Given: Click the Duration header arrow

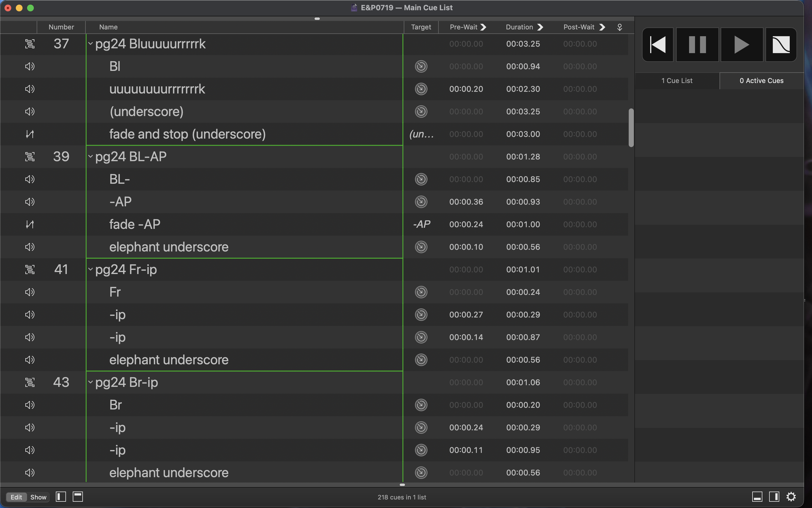Looking at the screenshot, I should coord(540,27).
